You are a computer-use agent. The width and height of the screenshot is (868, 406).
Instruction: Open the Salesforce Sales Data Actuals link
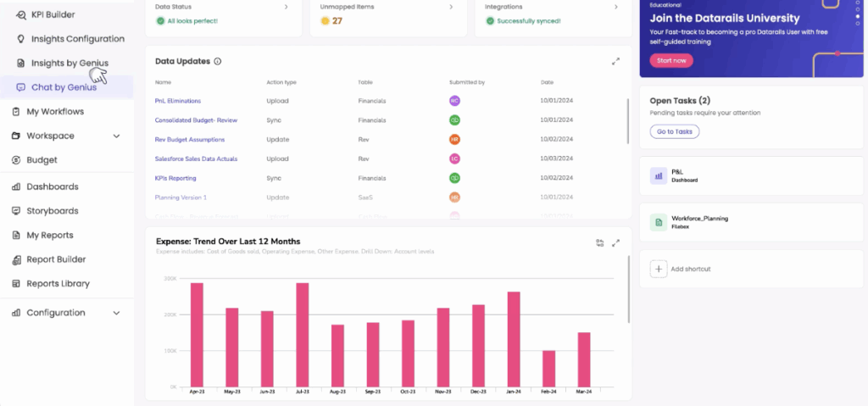pyautogui.click(x=196, y=159)
